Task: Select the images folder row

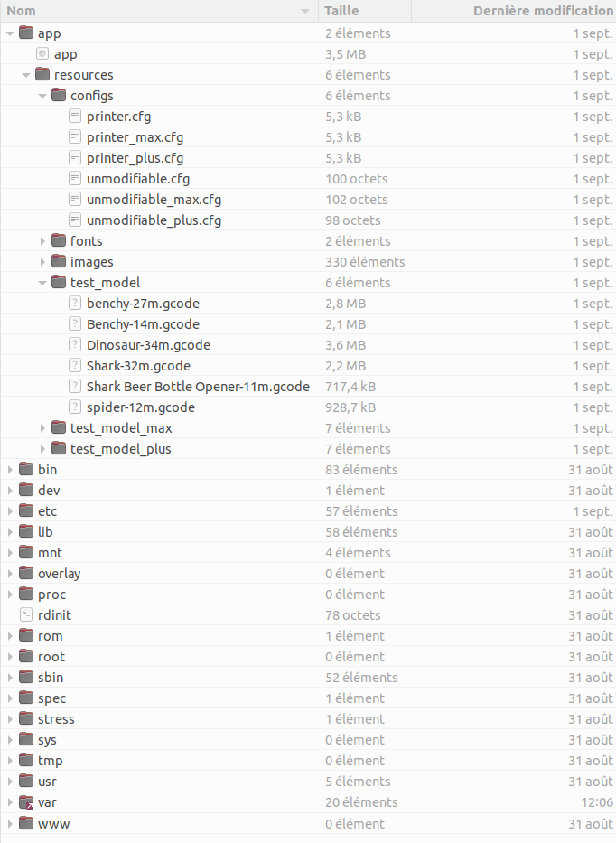Action: pyautogui.click(x=308, y=262)
